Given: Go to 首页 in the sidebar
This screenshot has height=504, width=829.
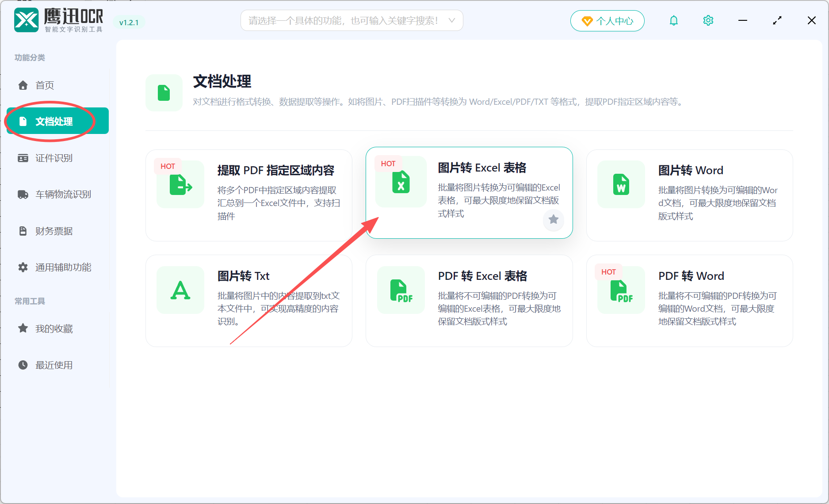Looking at the screenshot, I should (x=57, y=85).
